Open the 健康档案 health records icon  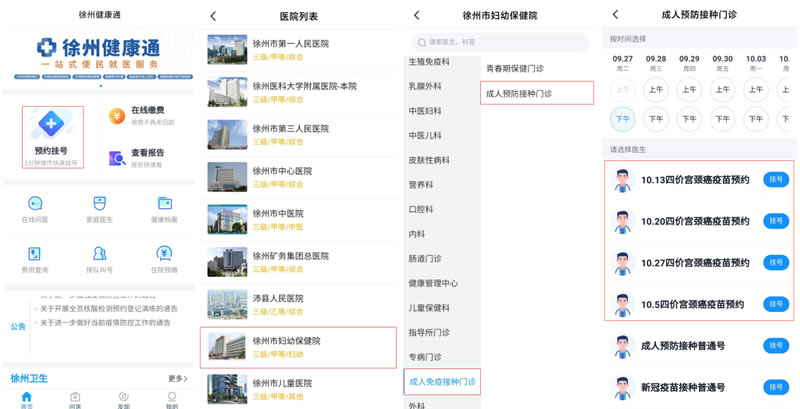pos(164,203)
